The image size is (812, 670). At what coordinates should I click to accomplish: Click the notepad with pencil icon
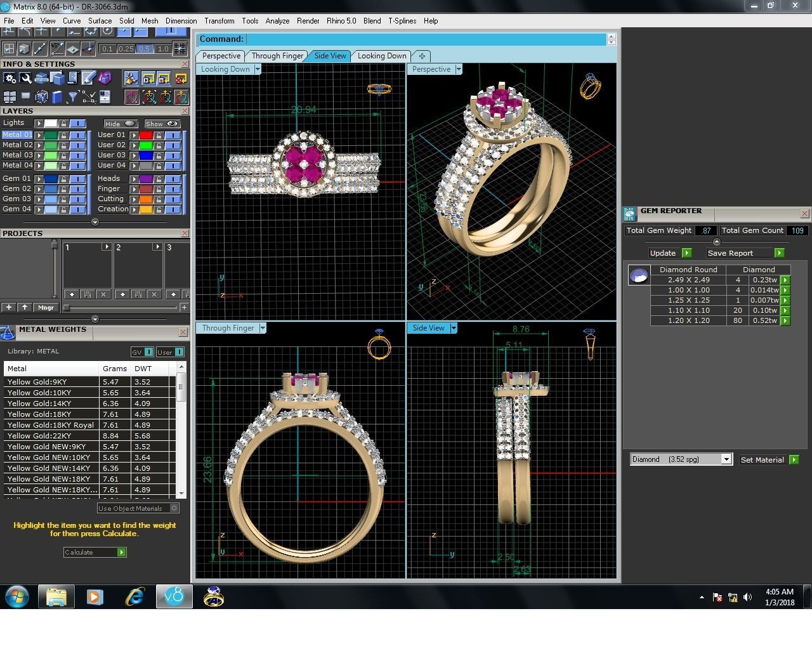pyautogui.click(x=88, y=78)
